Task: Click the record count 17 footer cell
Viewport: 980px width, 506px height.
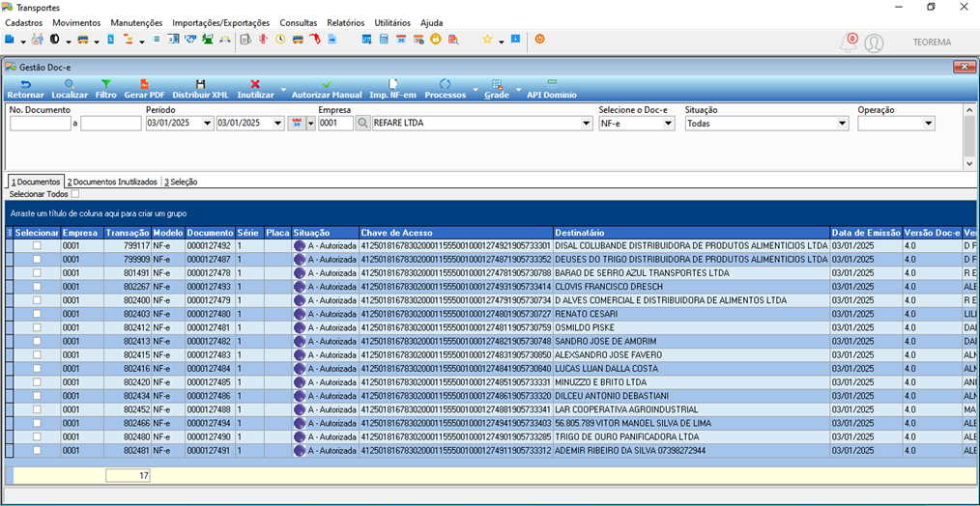Action: pos(128,476)
